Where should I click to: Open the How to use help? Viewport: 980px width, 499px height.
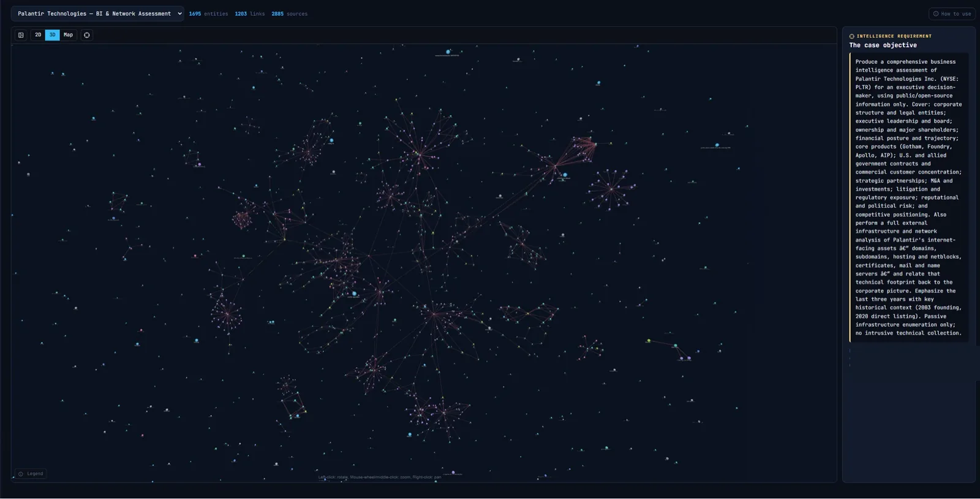pos(952,13)
